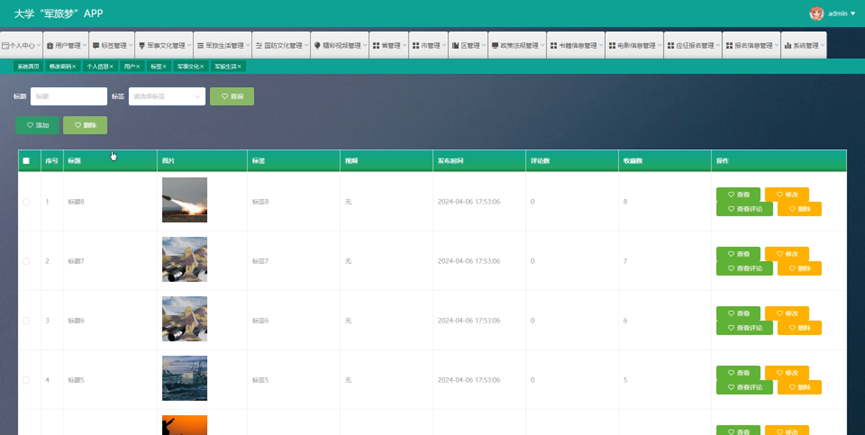The width and height of the screenshot is (865, 435).
Task: Click 查看评论 button in row 标题6
Action: (744, 328)
